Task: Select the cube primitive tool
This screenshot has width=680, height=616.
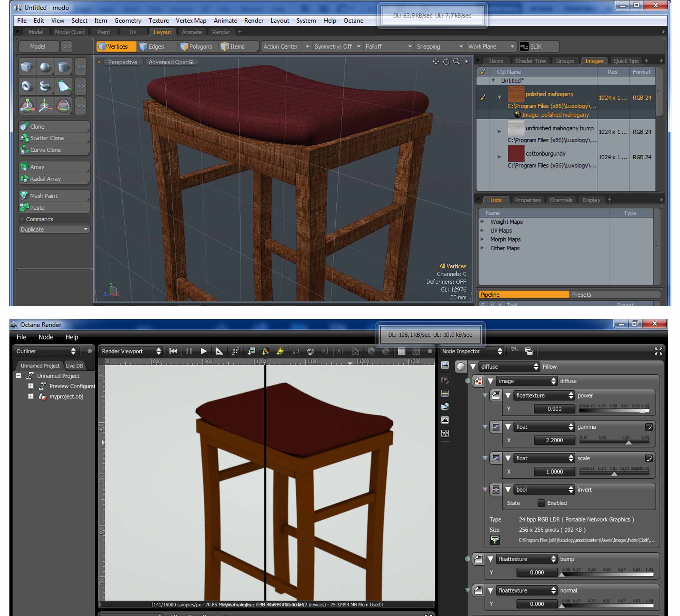Action: 27,67
